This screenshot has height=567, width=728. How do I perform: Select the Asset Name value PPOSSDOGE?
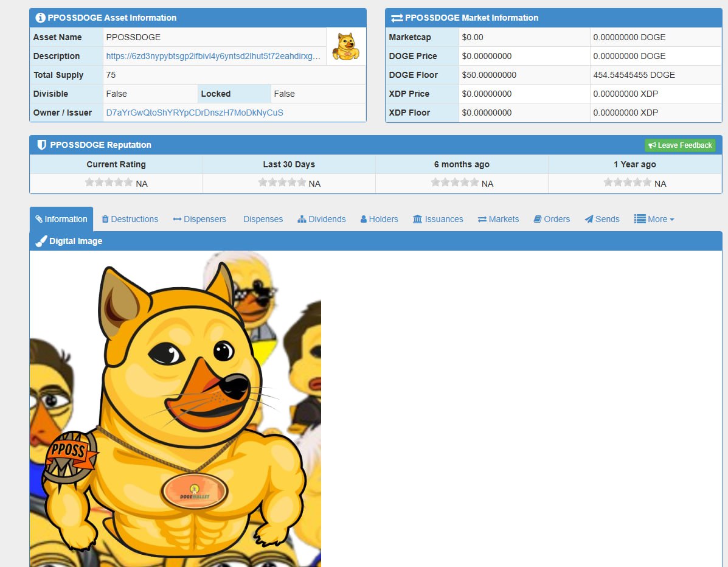(133, 37)
